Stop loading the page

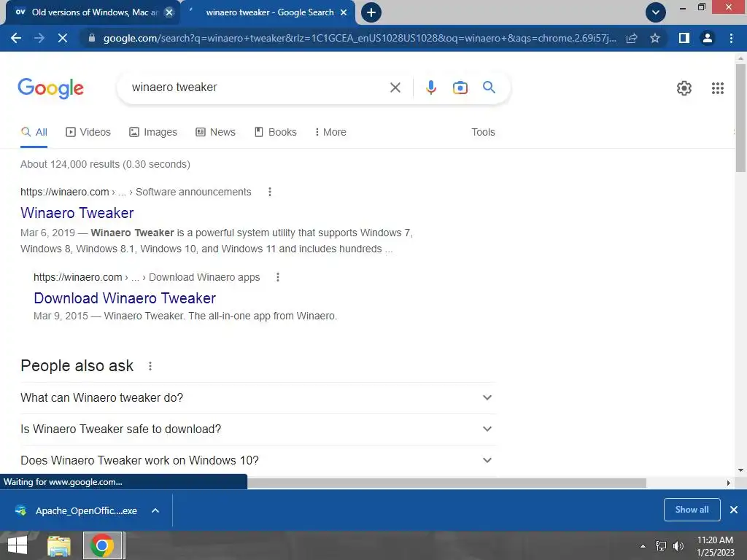click(x=63, y=38)
